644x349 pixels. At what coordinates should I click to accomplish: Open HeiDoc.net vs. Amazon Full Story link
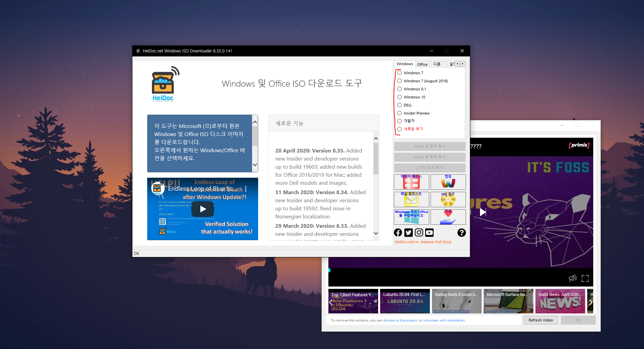[x=423, y=242]
